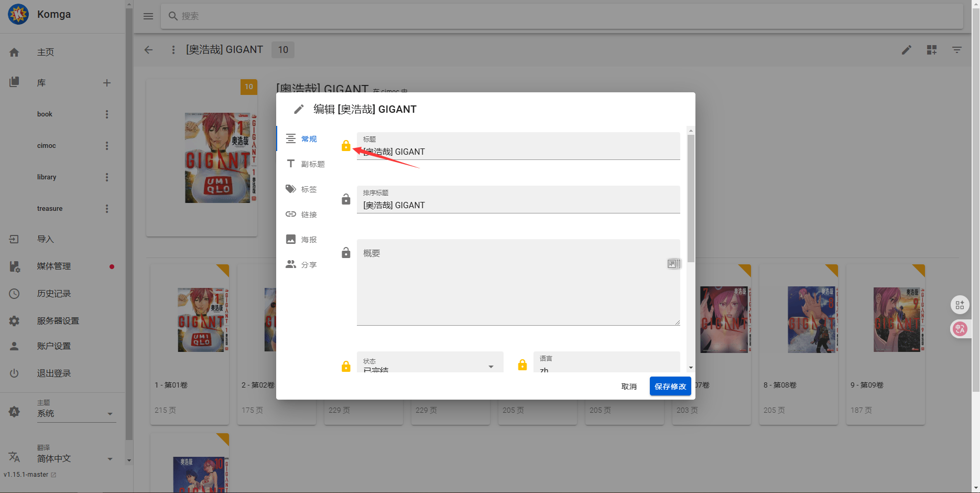Image resolution: width=980 pixels, height=493 pixels.
Task: Click the 保存修改 button
Action: pos(670,387)
